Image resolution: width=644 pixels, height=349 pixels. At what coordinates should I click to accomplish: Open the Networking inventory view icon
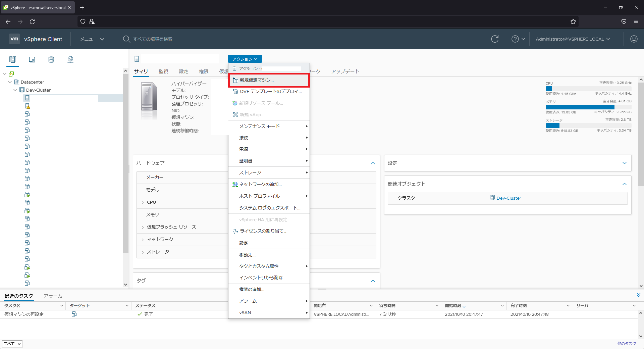pyautogui.click(x=70, y=59)
